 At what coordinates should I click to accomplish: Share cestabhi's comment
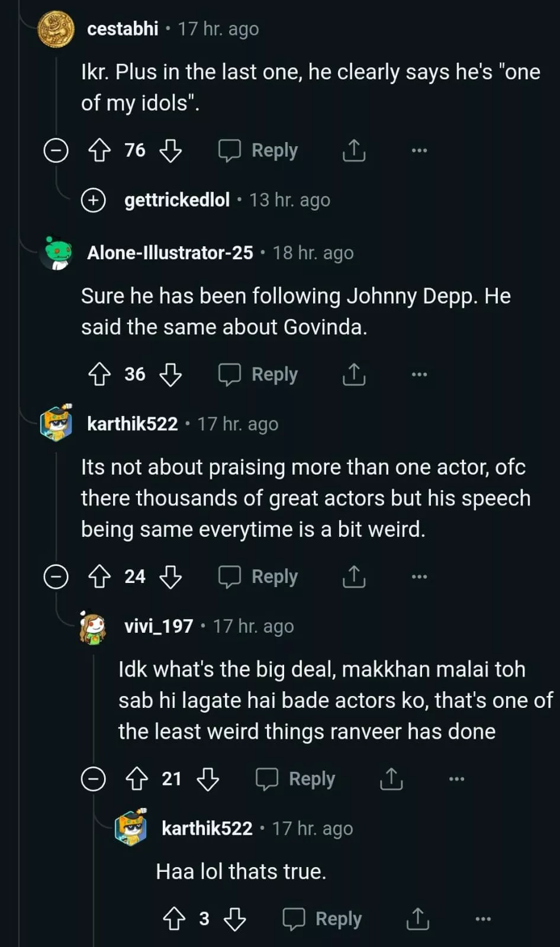353,150
